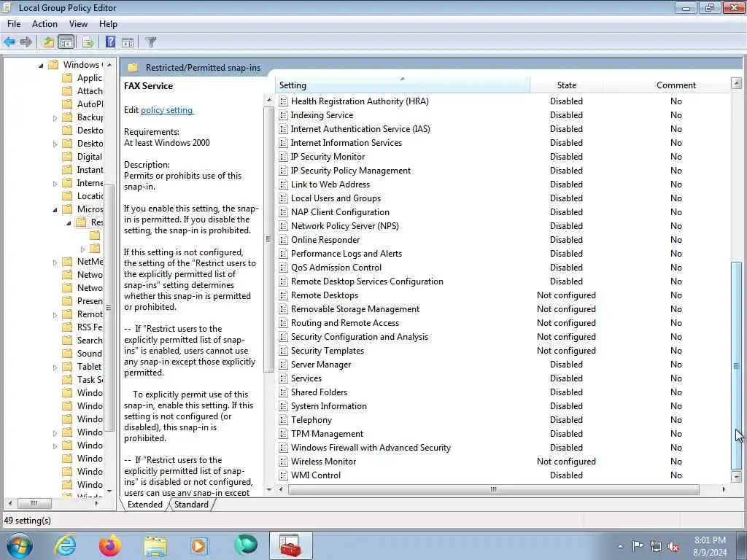Switch to the Standard tab
This screenshot has height=560, width=747.
click(x=191, y=505)
